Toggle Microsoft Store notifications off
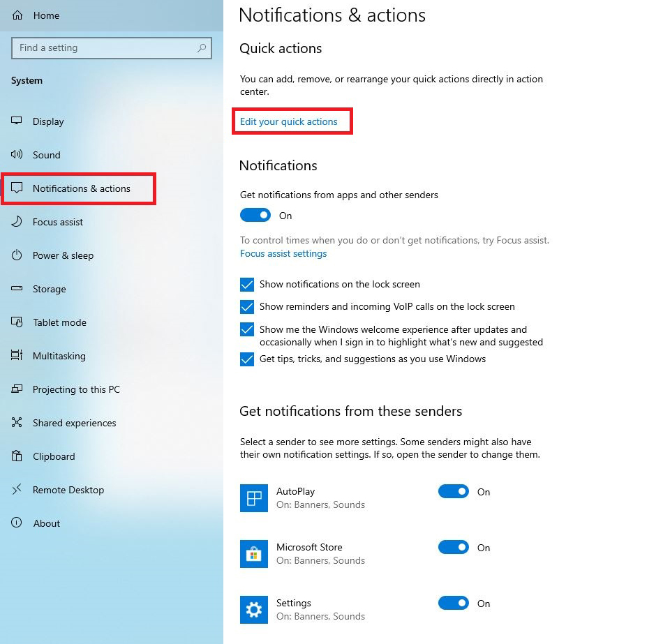This screenshot has height=644, width=670. [x=454, y=548]
